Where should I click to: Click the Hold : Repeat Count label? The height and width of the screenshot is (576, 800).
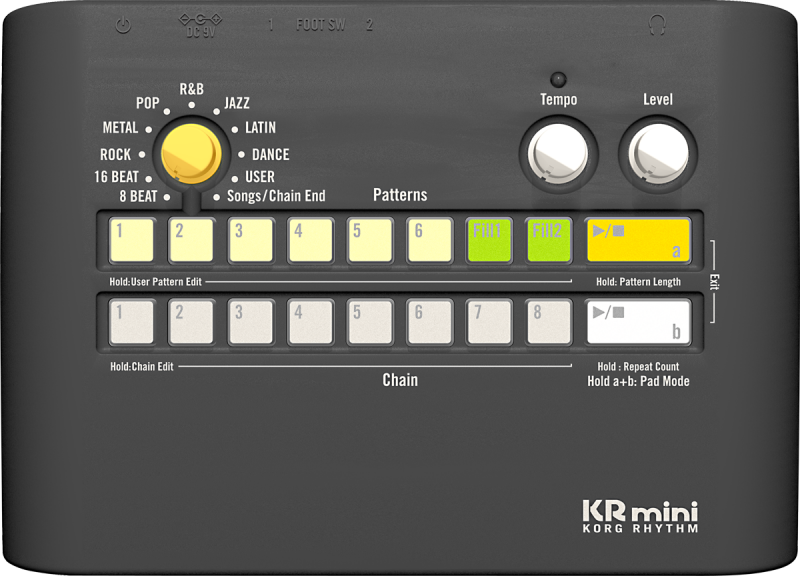coord(638,367)
